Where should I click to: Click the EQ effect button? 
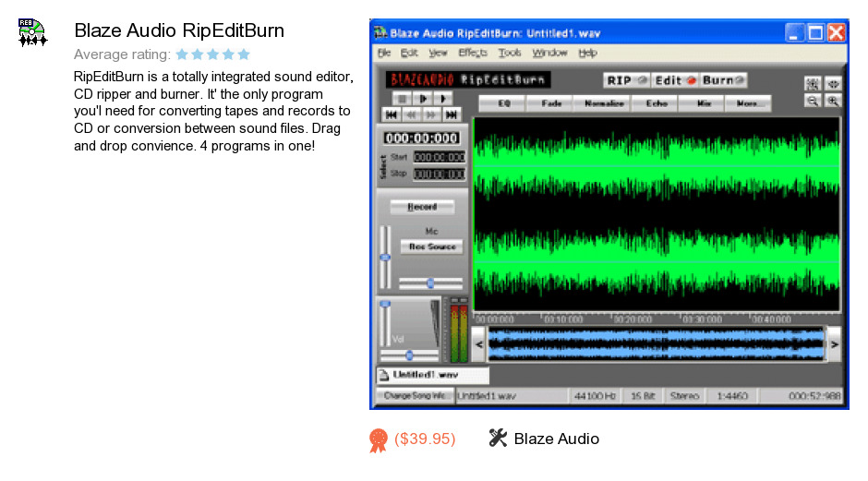(x=503, y=103)
